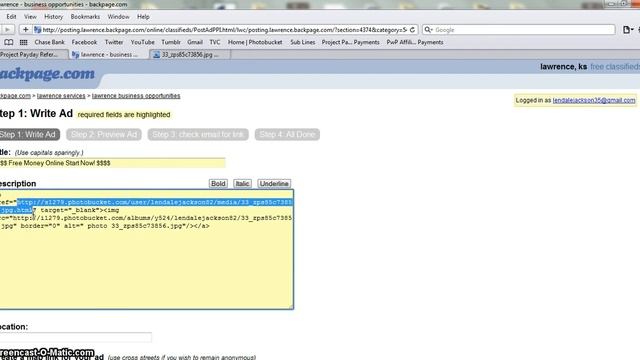Open the Top Sites grid icon
The width and height of the screenshot is (640, 360).
tap(24, 42)
